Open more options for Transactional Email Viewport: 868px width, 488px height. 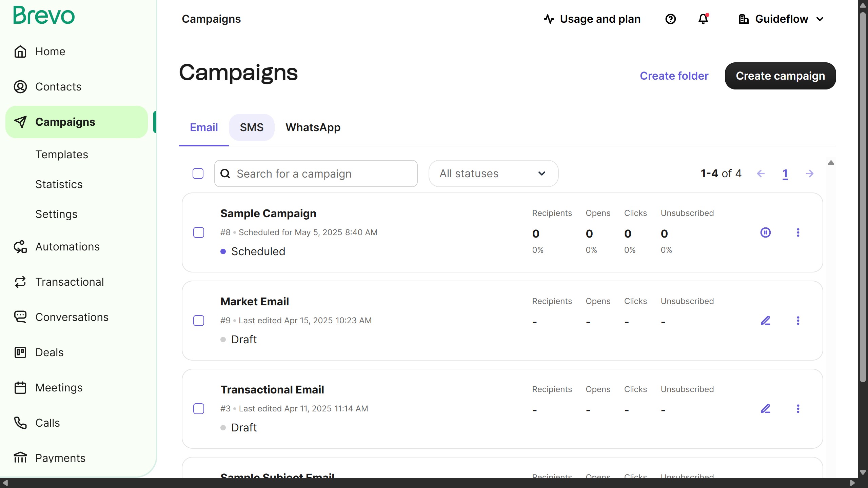(x=798, y=409)
